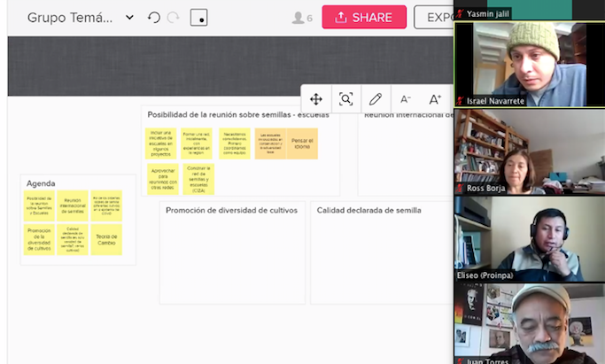Increase text size with A+ icon

tap(435, 99)
